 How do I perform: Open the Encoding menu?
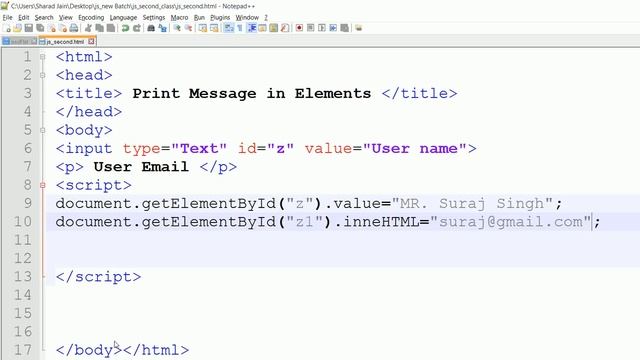[x=91, y=18]
